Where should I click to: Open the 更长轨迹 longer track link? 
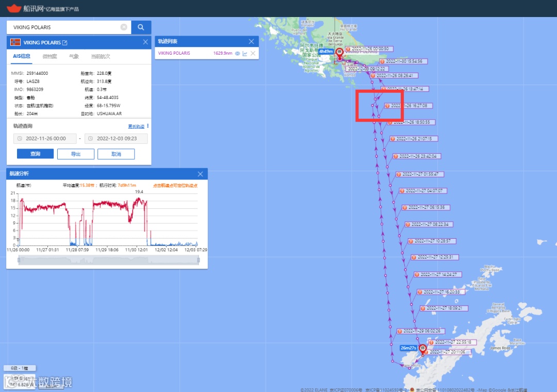coord(136,126)
